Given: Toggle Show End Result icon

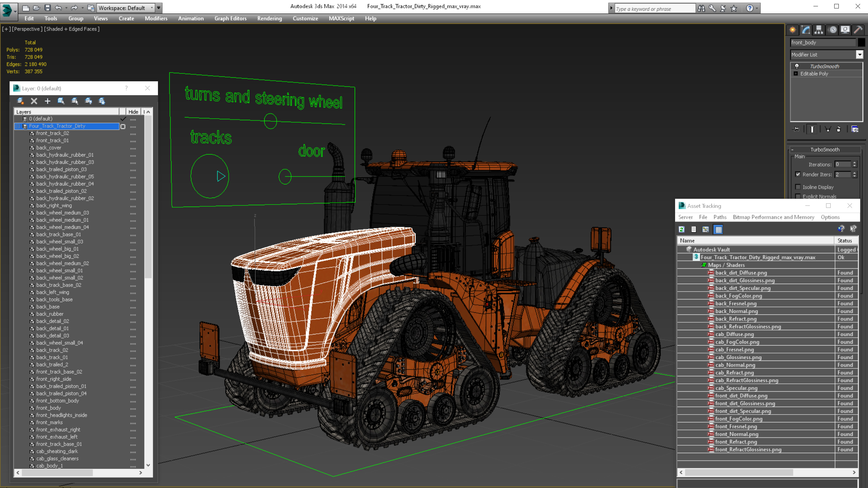Looking at the screenshot, I should [x=812, y=129].
